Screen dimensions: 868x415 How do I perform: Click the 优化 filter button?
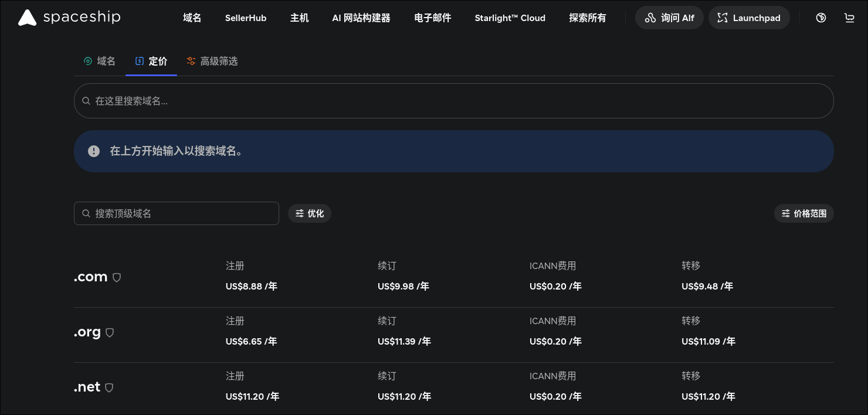[x=310, y=213]
